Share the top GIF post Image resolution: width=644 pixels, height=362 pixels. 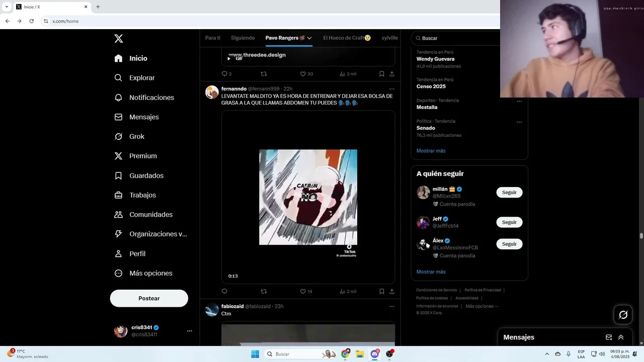(392, 74)
